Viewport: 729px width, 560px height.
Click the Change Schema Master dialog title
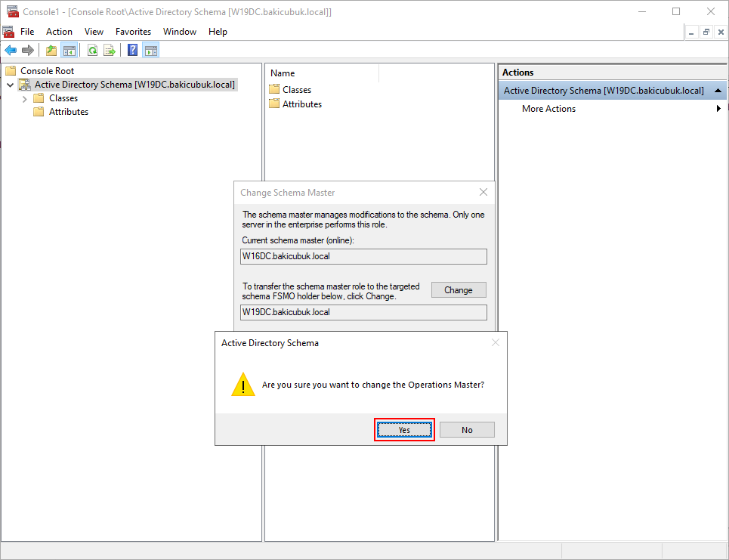click(287, 193)
